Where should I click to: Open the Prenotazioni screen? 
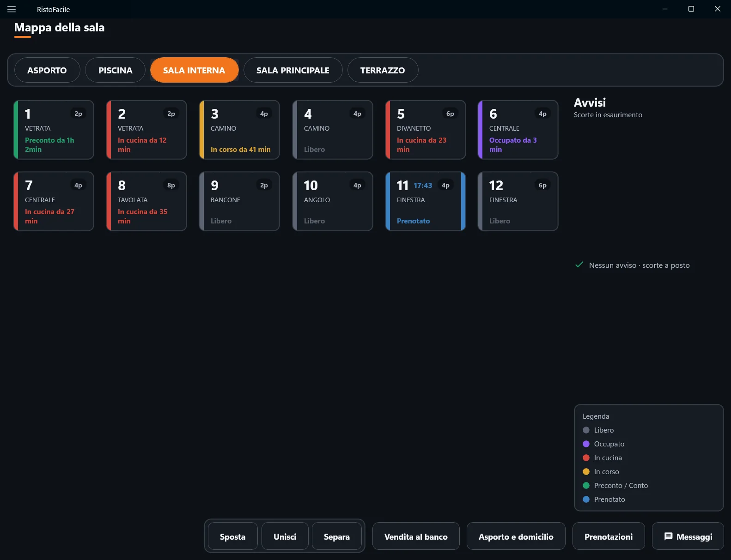click(x=609, y=536)
